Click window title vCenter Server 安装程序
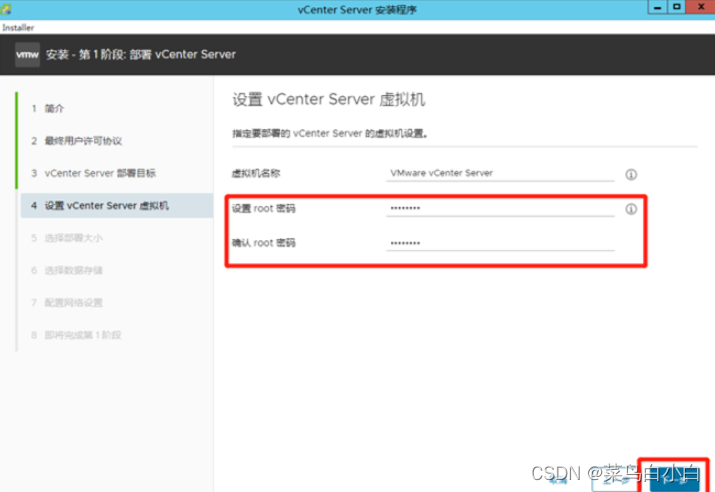Screen dimensions: 715x492 click(357, 10)
